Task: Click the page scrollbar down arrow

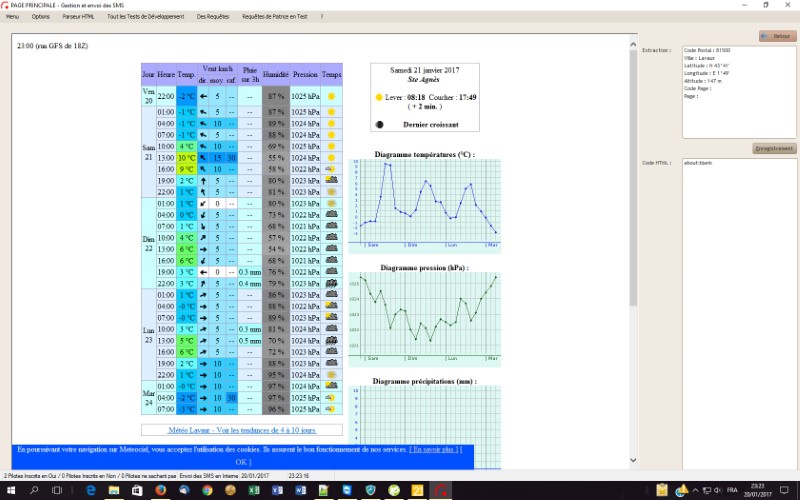Action: pyautogui.click(x=633, y=460)
